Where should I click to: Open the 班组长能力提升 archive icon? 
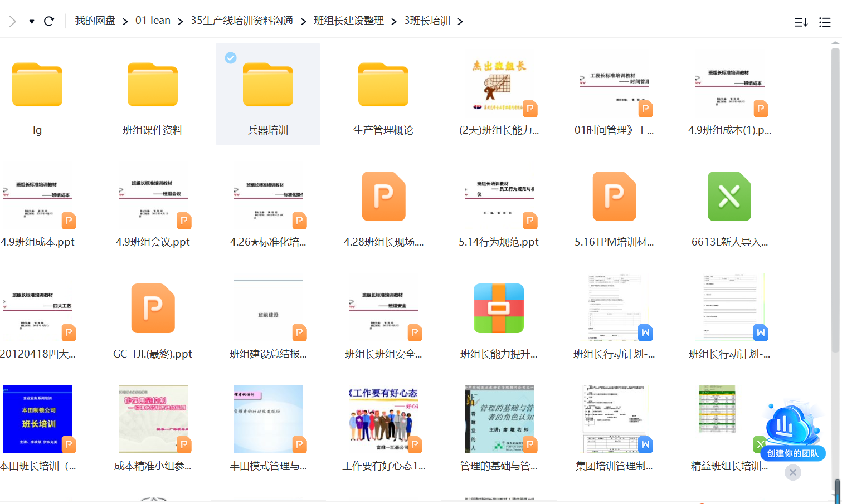tap(498, 309)
